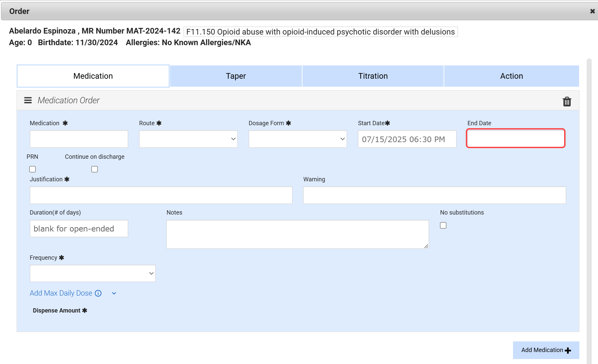The width and height of the screenshot is (598, 364).
Task: Open the Route dropdown
Action: tap(188, 139)
